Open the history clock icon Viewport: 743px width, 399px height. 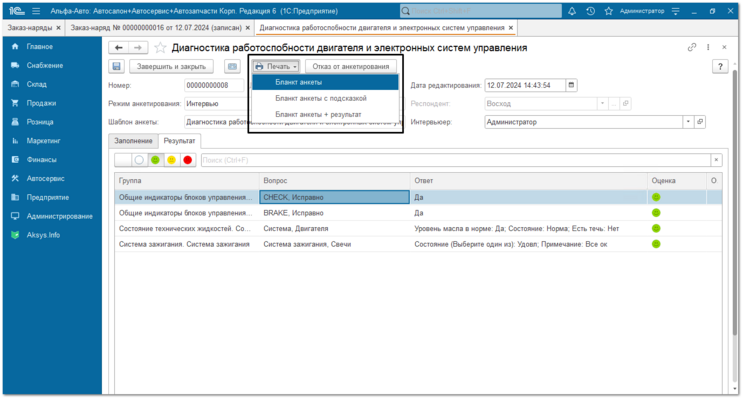tap(590, 11)
